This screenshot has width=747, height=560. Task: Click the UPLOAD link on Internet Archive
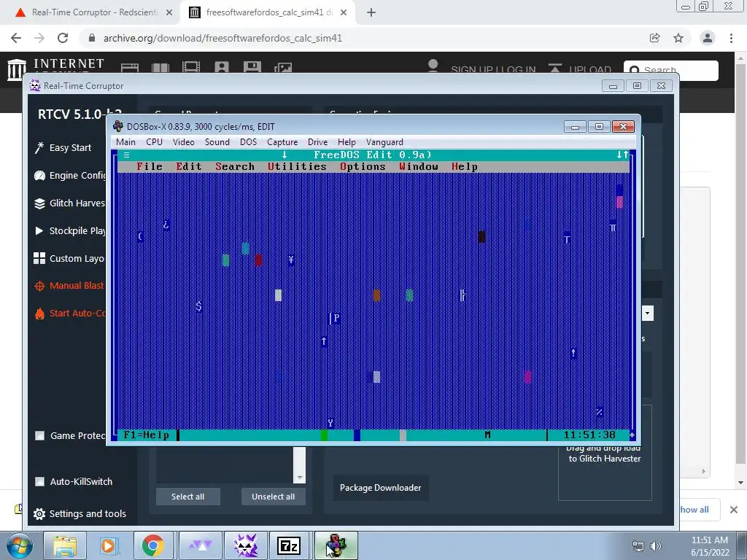(580, 69)
